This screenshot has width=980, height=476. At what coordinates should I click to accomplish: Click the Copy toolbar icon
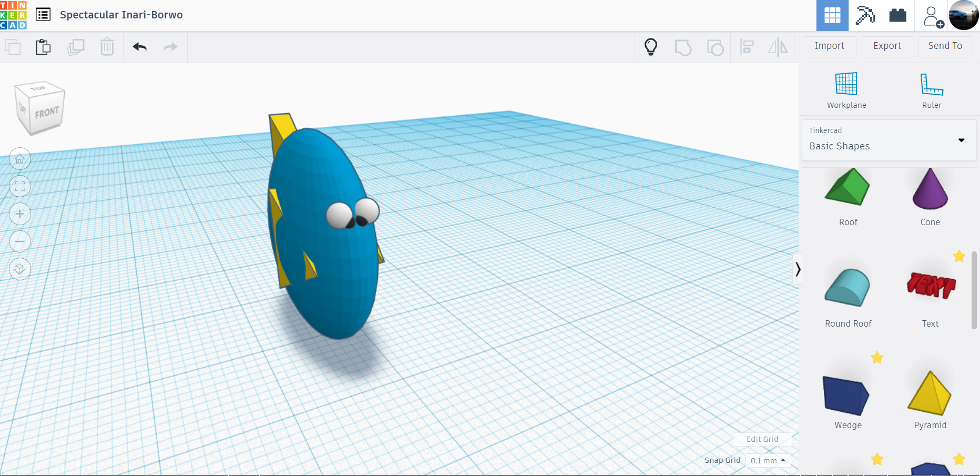(13, 47)
